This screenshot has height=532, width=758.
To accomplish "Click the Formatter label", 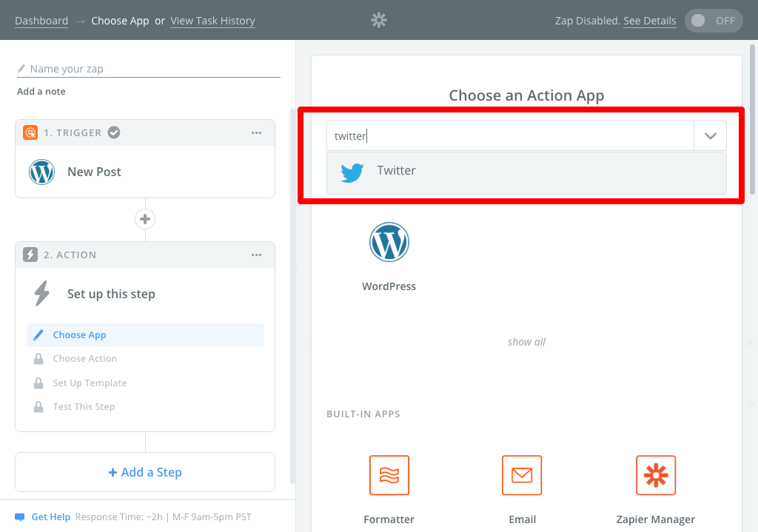I will (x=389, y=519).
